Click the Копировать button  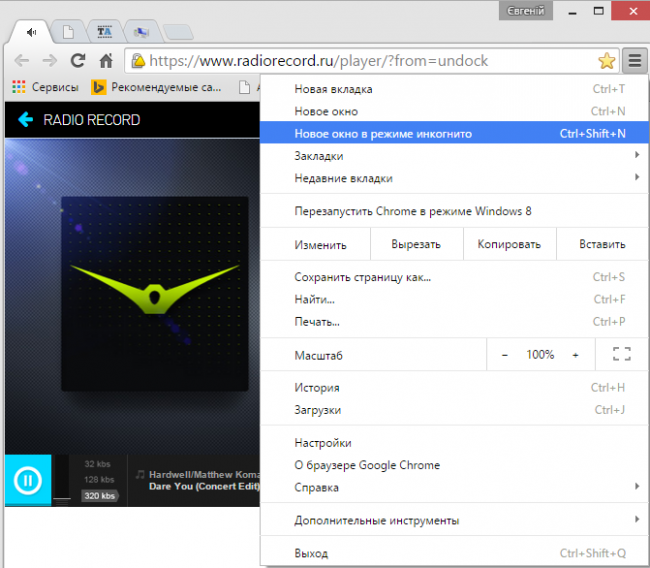[509, 244]
